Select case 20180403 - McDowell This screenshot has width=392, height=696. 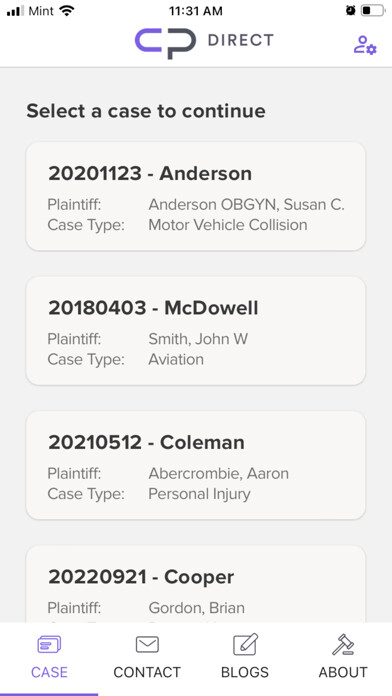point(196,331)
